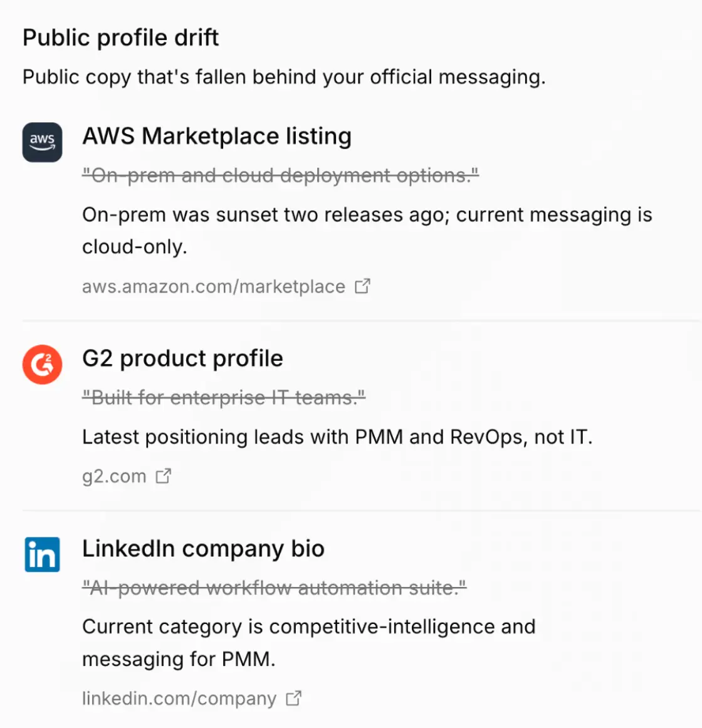Click the struck-through "AI-powered workflow automation suite" quote

coord(275,588)
